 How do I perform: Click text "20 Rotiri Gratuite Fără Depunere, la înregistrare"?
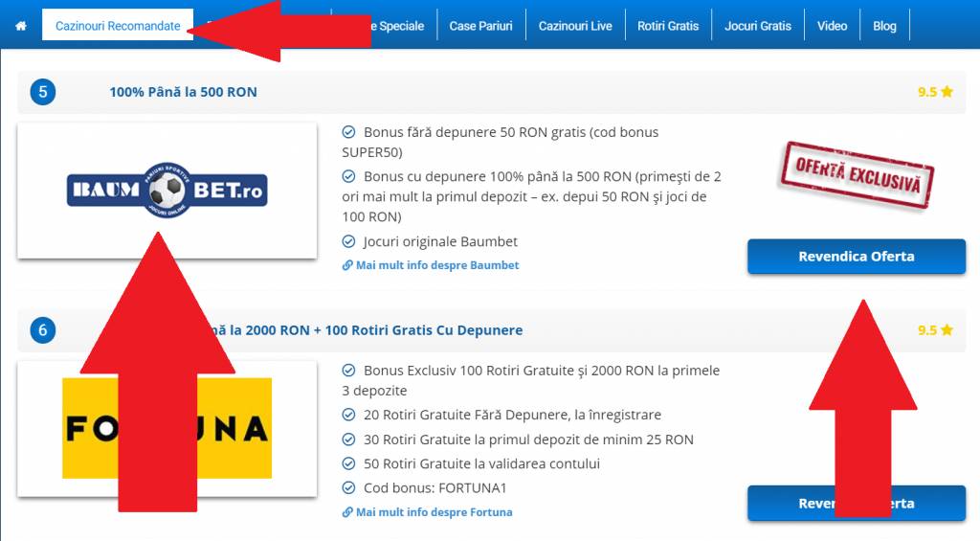[513, 415]
